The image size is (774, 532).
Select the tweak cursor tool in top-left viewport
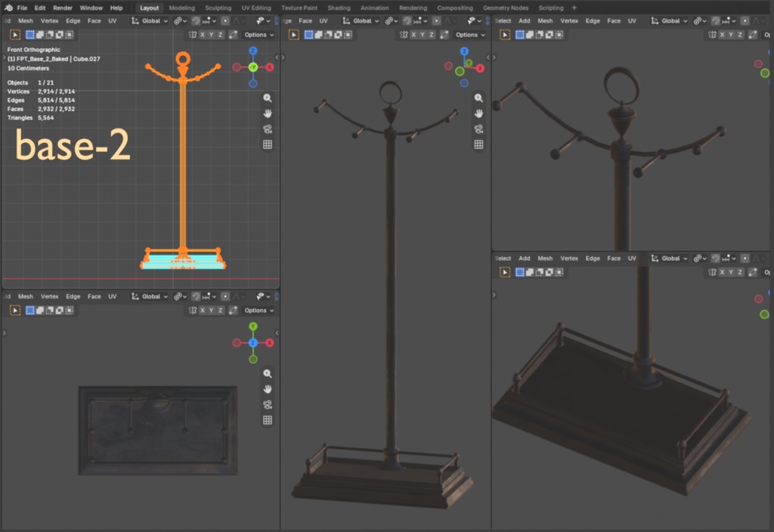tap(15, 35)
